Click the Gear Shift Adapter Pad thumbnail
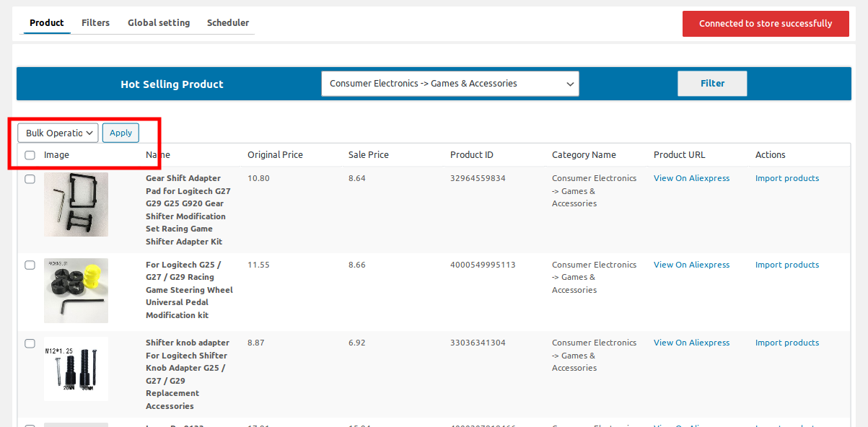868x427 pixels. pos(76,204)
